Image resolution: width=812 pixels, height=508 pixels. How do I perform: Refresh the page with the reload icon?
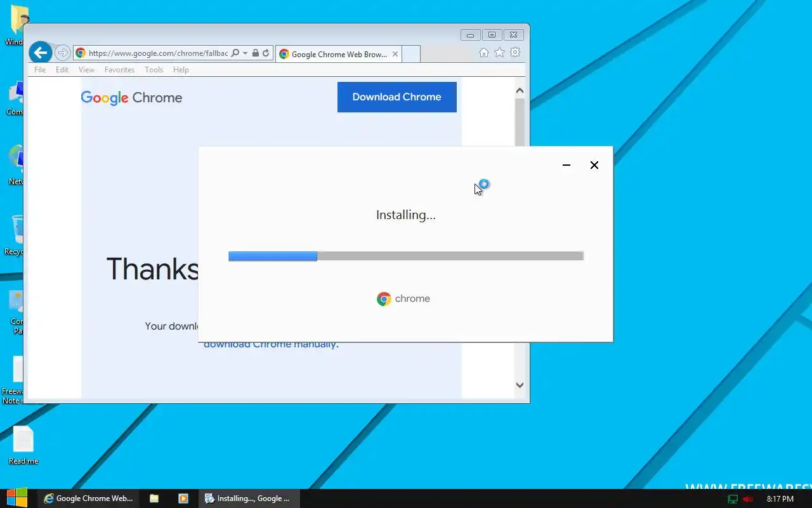point(266,53)
